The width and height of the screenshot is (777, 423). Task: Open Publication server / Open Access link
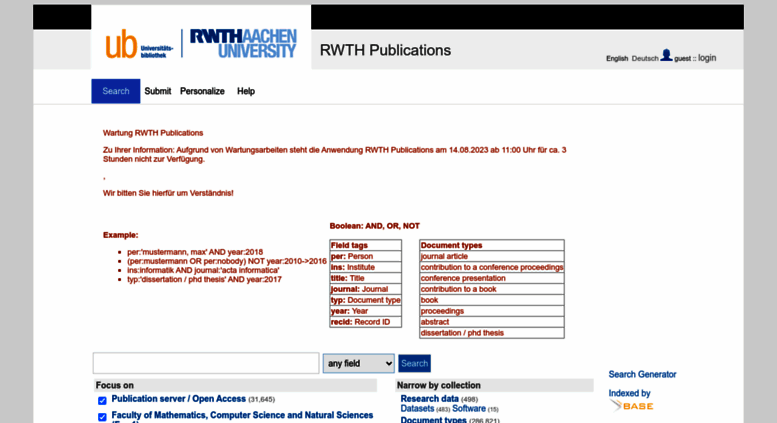click(x=178, y=399)
